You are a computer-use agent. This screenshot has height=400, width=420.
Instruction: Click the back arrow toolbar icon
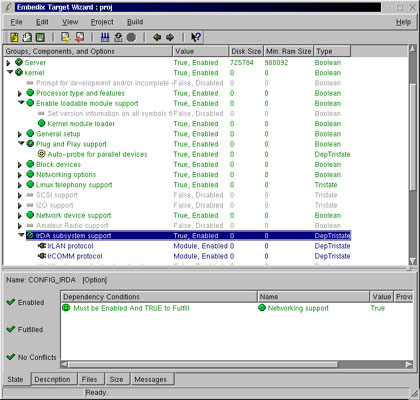click(157, 37)
